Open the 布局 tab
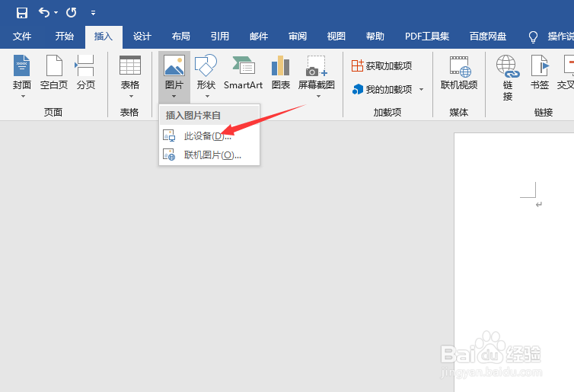The height and width of the screenshot is (392, 574). tap(181, 37)
